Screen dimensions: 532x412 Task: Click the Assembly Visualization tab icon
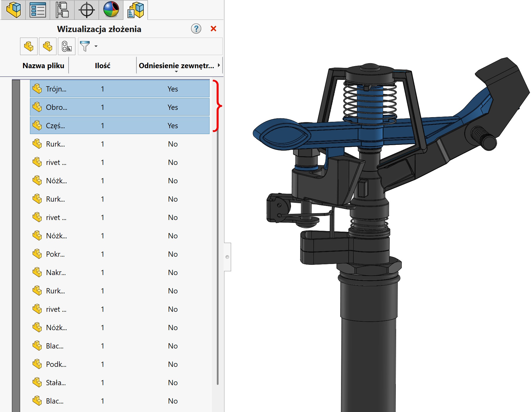[x=135, y=10]
